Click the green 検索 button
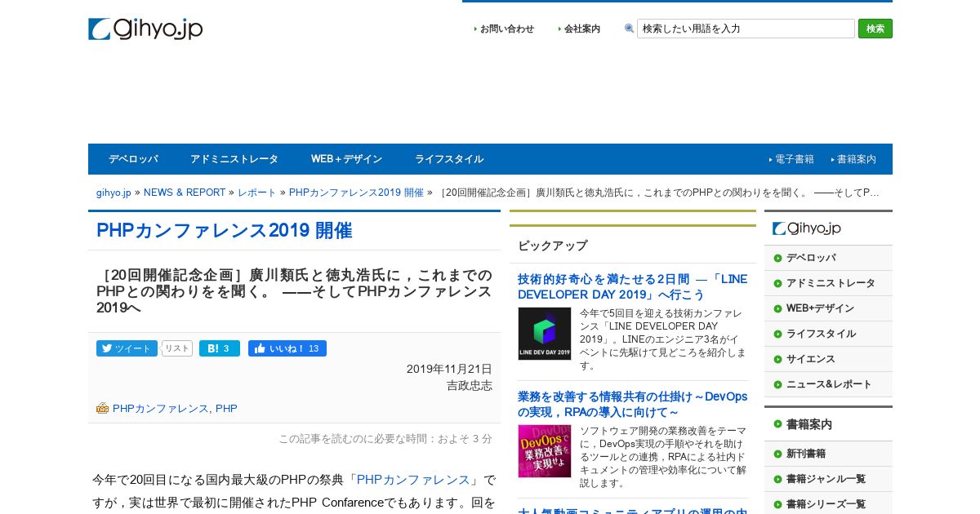The height and width of the screenshot is (514, 980). (x=875, y=29)
